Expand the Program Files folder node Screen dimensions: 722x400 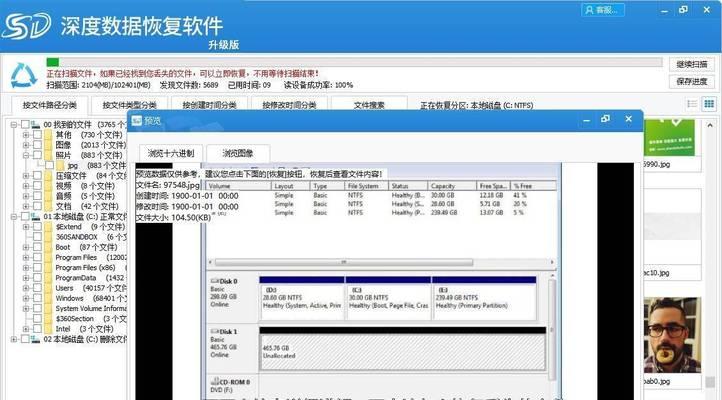26,257
